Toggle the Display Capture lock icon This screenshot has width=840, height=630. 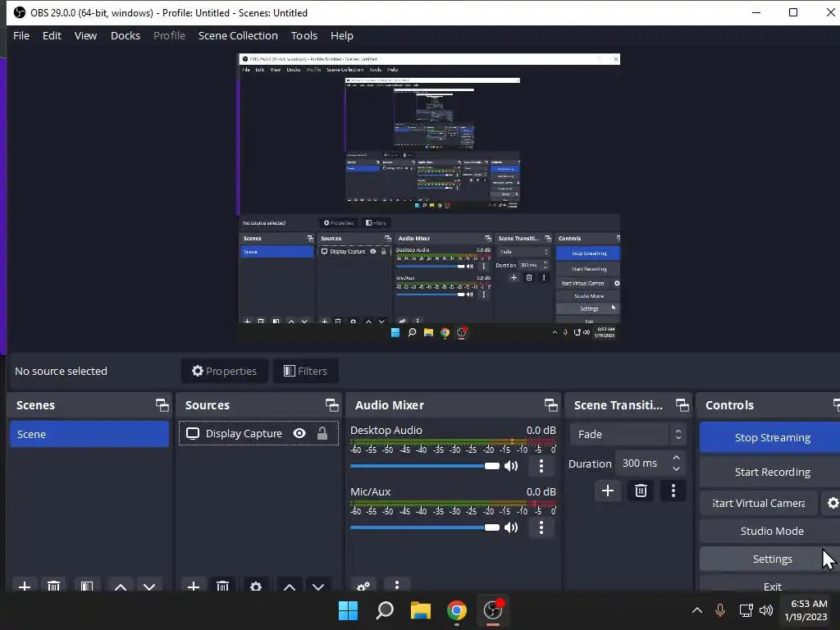click(x=322, y=433)
